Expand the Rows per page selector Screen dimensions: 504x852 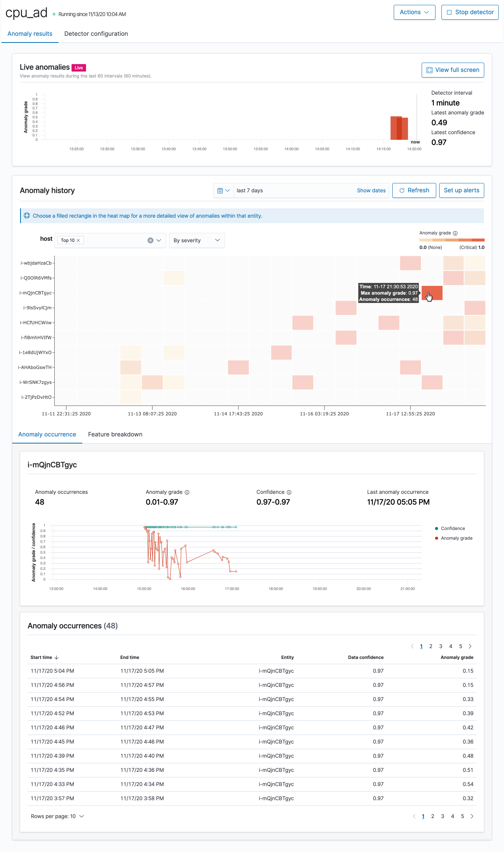(x=57, y=816)
